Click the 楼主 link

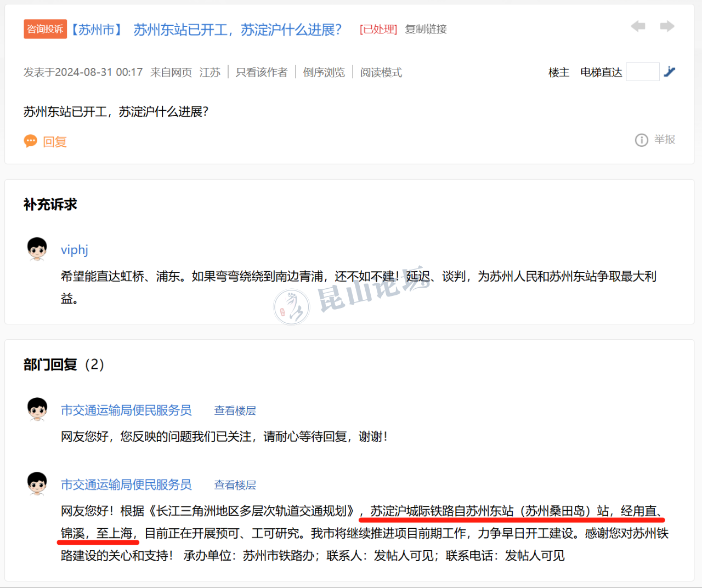[558, 72]
